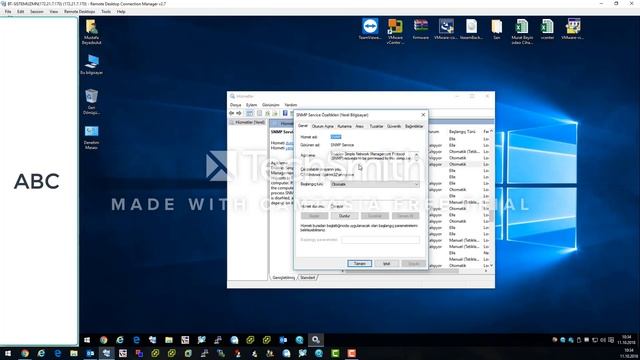Click İptal button in SNMP dialog
Image resolution: width=640 pixels, height=360 pixels.
(387, 264)
